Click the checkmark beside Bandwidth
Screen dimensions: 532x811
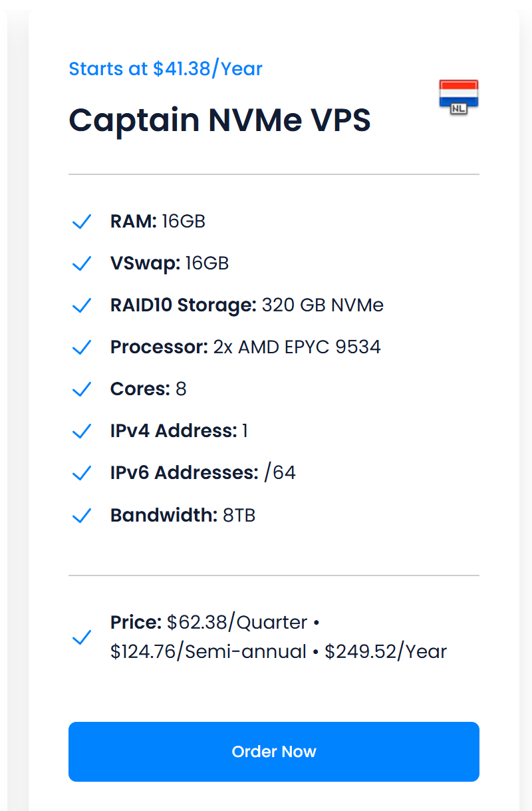click(81, 515)
